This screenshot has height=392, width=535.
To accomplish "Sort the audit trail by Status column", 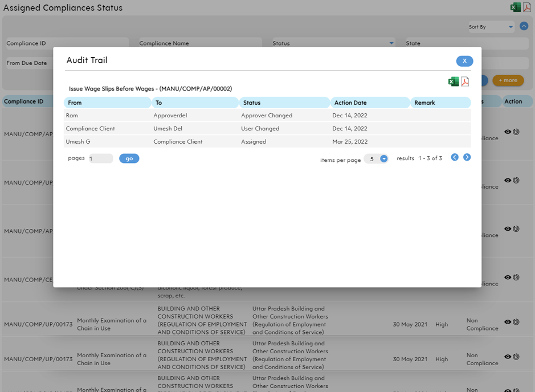I will click(284, 103).
